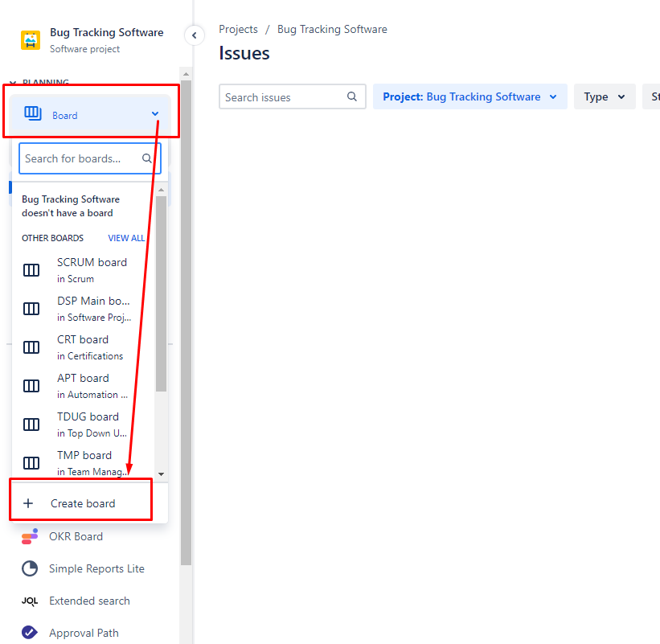Click the Search issues magnifier icon
This screenshot has height=644, width=660.
(352, 96)
